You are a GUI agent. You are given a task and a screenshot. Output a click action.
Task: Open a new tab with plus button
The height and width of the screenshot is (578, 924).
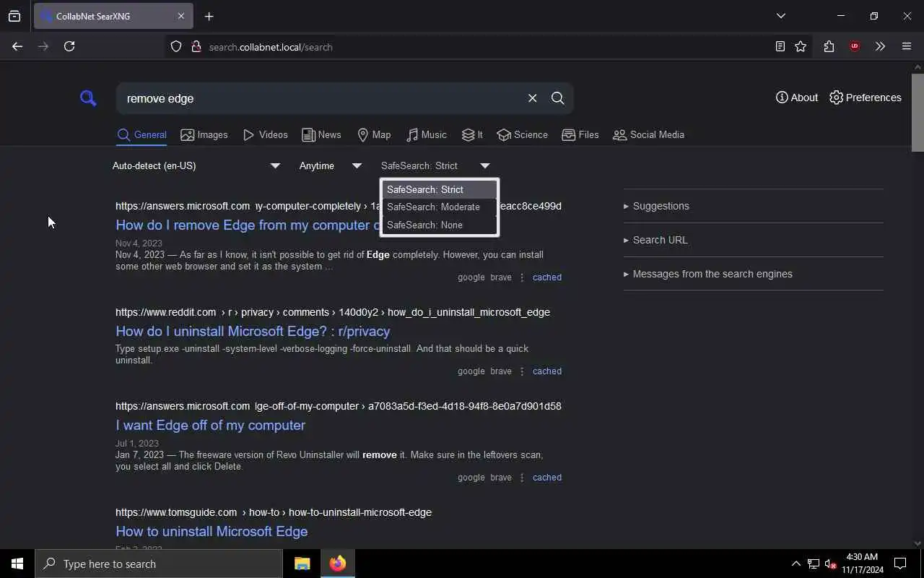coord(209,16)
